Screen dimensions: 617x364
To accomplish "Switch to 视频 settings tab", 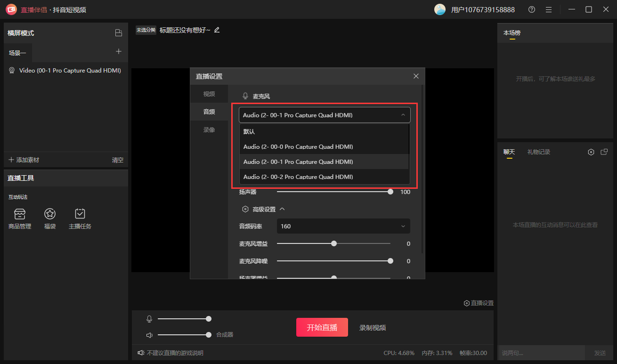I will coord(209,94).
